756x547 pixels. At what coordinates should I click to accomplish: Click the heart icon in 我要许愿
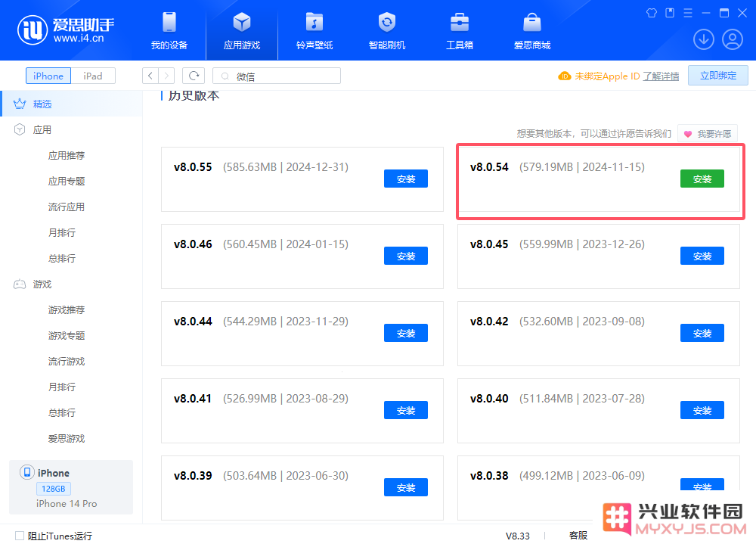(x=688, y=134)
